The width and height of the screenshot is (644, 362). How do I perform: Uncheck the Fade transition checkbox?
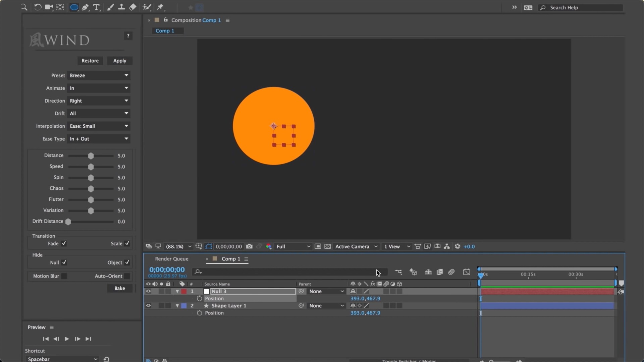click(64, 243)
